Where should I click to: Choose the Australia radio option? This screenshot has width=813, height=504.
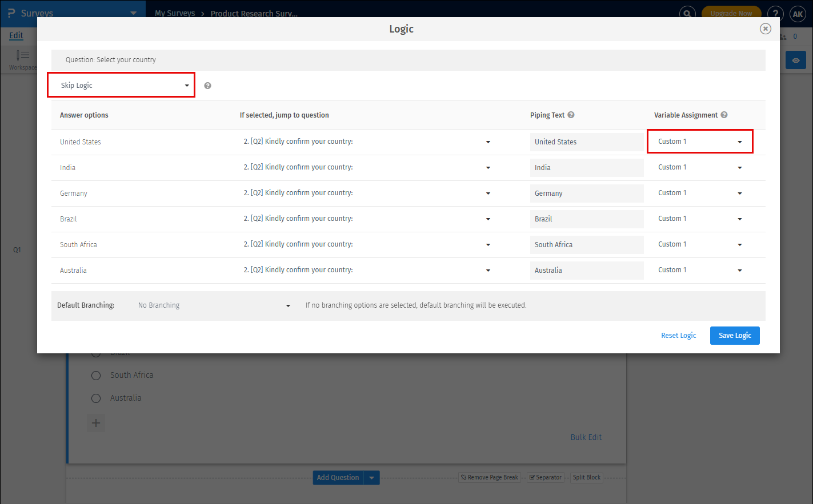pyautogui.click(x=95, y=398)
